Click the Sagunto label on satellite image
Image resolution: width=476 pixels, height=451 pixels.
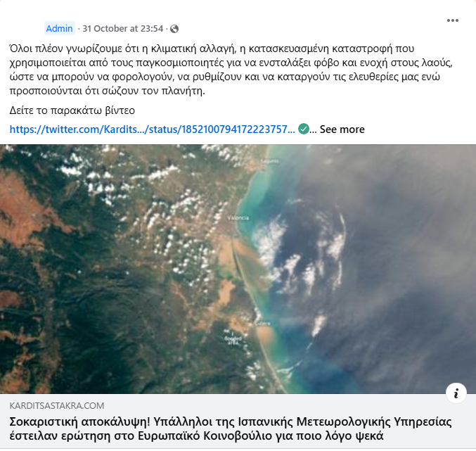point(269,161)
